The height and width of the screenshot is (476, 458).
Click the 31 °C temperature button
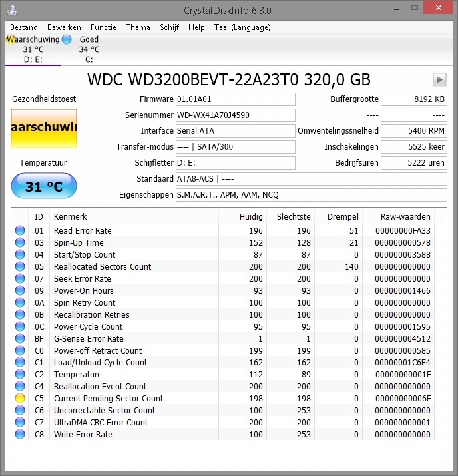44,186
